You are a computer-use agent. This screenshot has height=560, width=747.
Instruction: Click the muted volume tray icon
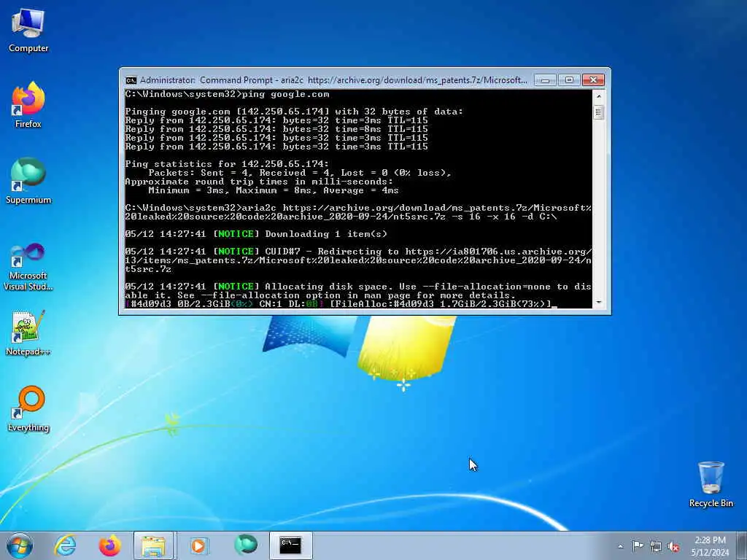coord(673,546)
